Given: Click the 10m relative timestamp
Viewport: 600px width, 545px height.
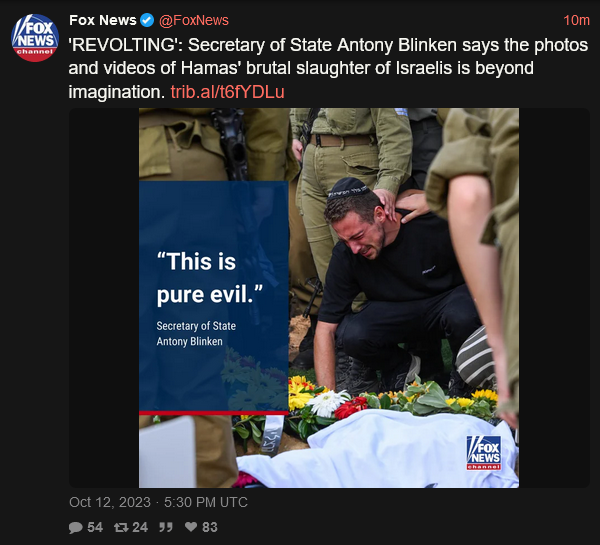Looking at the screenshot, I should click(x=576, y=20).
